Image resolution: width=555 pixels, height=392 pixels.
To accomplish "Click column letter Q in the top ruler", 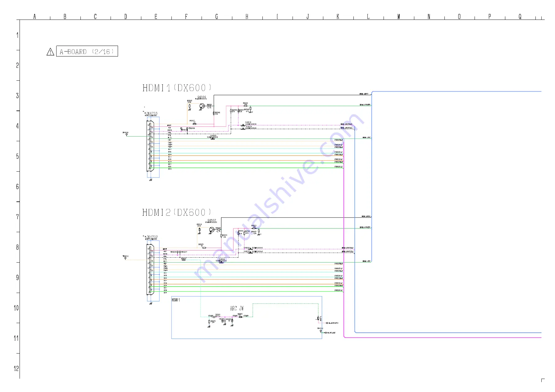I will (520, 16).
